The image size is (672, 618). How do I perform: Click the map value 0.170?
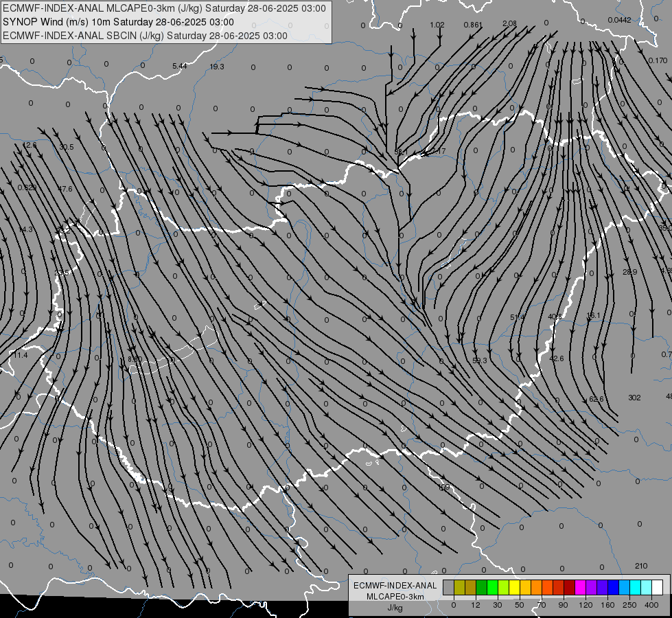pos(658,60)
